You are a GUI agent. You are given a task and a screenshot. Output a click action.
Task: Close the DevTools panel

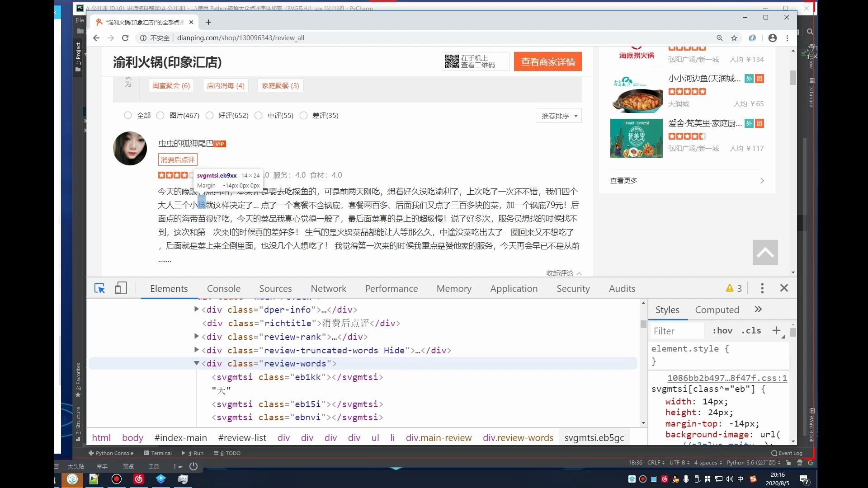click(784, 288)
